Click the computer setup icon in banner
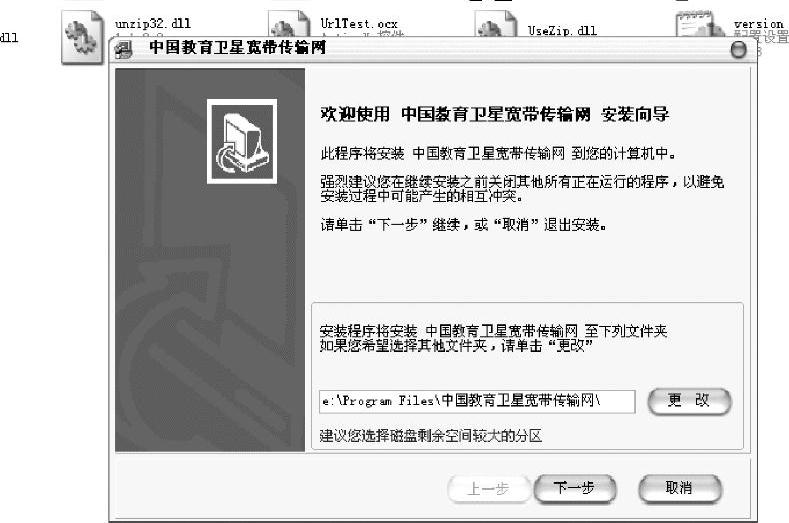Image resolution: width=789 pixels, height=523 pixels. tap(242, 141)
